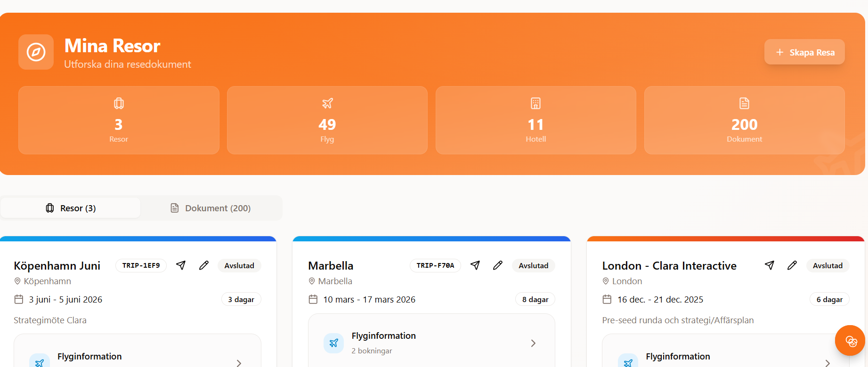Click the Köpenhamn location pin icon

(x=17, y=281)
